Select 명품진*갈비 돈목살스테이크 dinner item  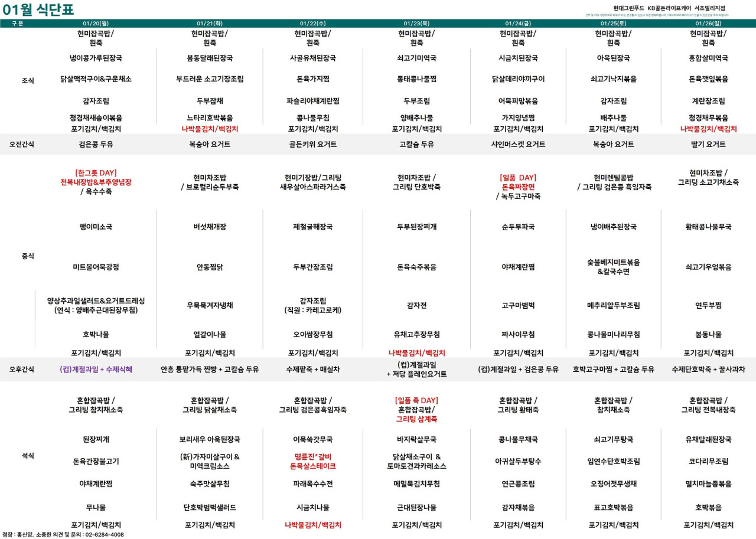312,461
